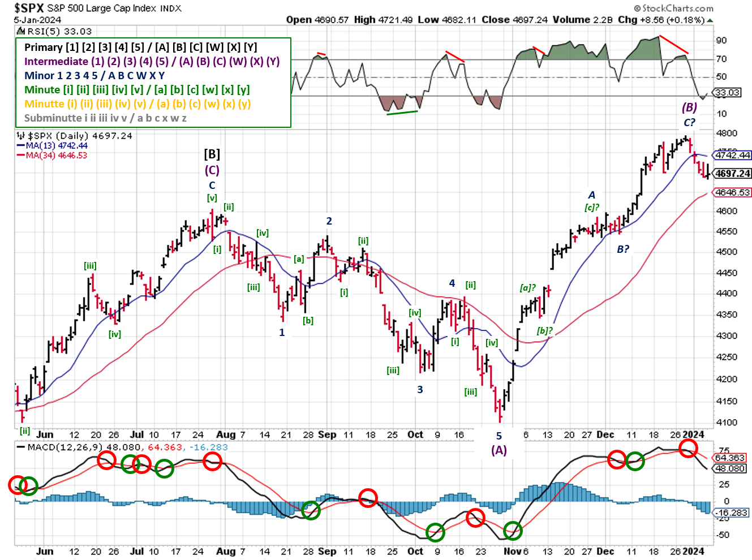Click the purple (C) label under [B]
Screen dimensions: 752x560
[212, 170]
